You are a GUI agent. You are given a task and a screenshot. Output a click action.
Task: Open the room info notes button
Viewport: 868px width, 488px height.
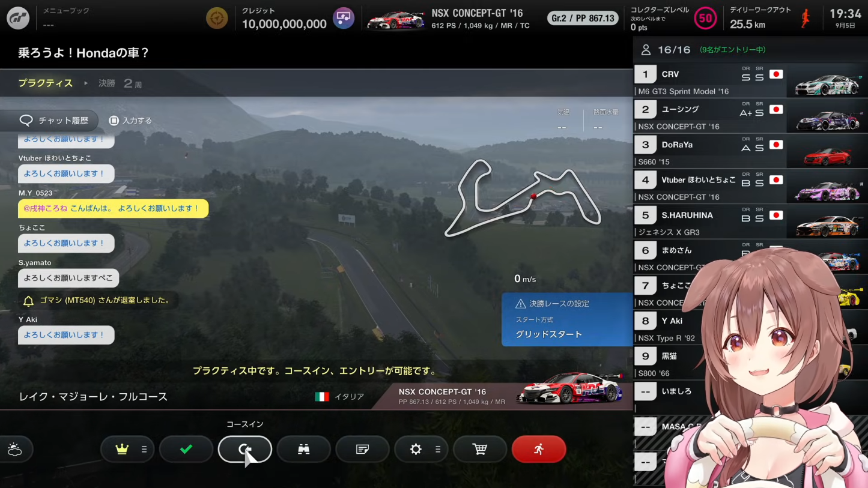362,449
